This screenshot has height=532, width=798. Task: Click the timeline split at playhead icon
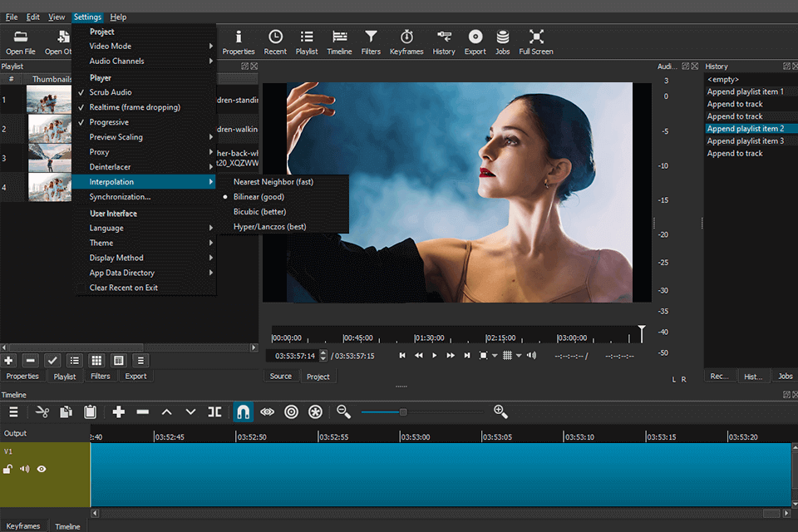[214, 411]
